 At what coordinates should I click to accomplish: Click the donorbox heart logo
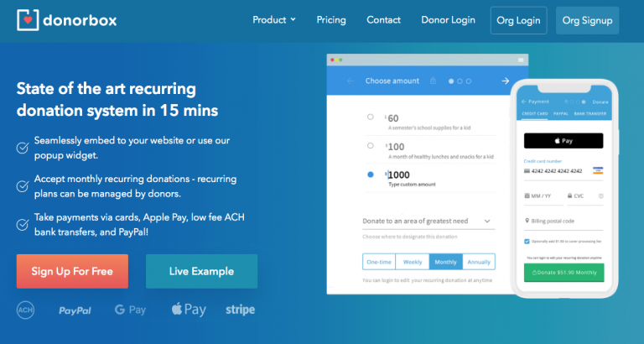point(29,19)
